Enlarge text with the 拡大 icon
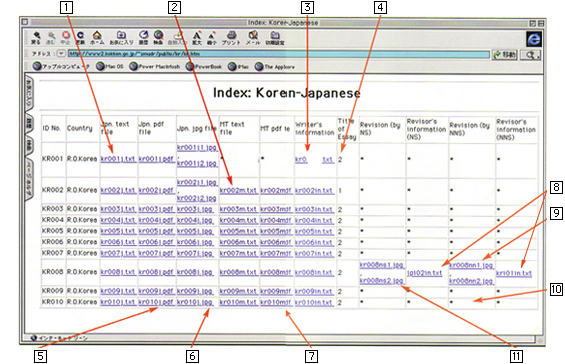 point(197,37)
